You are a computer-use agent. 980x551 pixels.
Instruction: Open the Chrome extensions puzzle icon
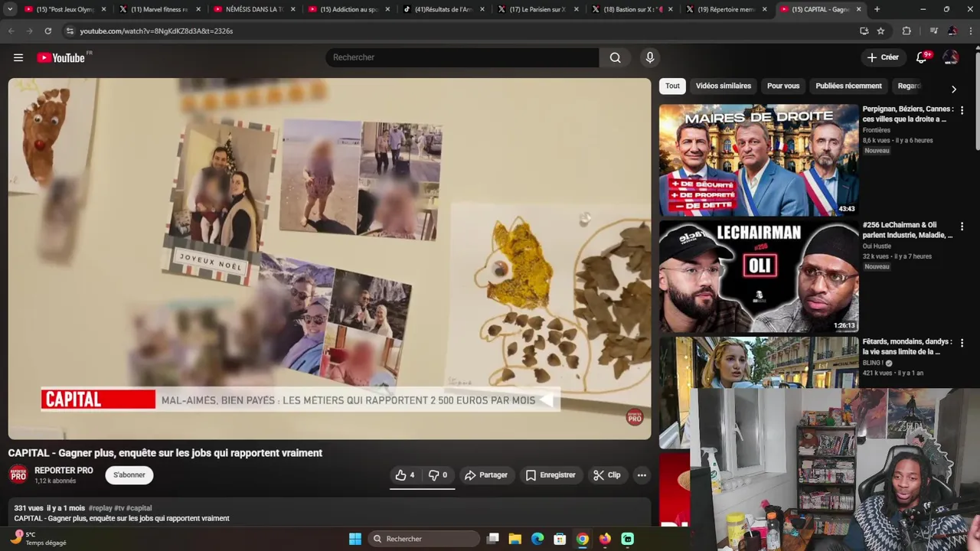click(x=906, y=31)
